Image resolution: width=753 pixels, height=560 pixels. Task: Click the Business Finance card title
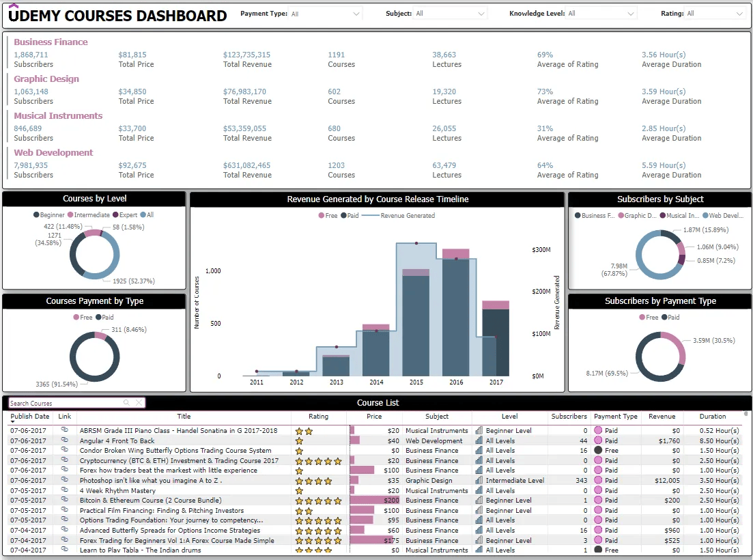[x=51, y=42]
